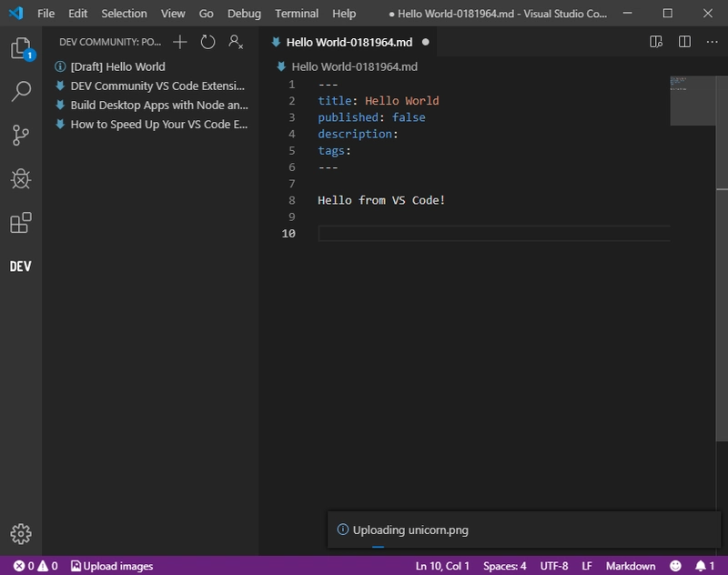Click the 'description:' line
Screen dimensions: 728x575
[358, 134]
